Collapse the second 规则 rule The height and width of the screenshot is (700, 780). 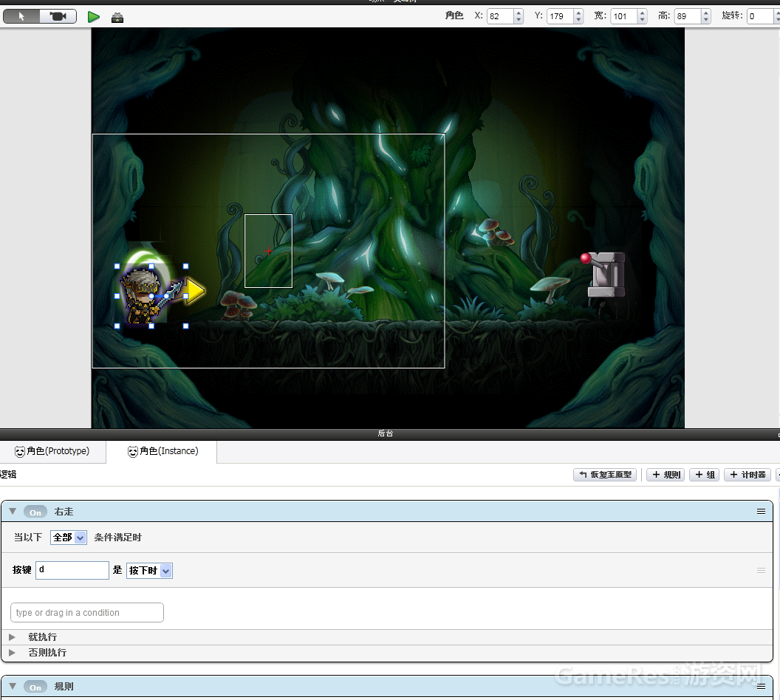pos(13,686)
